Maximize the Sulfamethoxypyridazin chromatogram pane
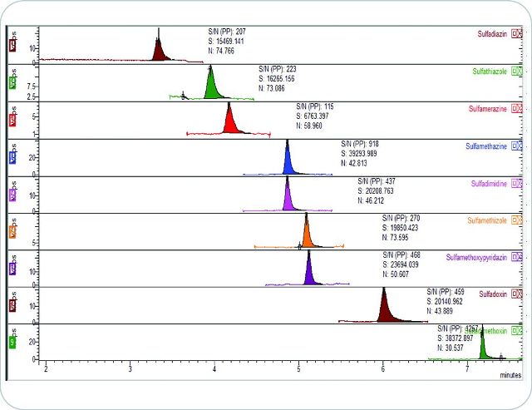Image resolution: width=532 pixels, height=410 pixels. [x=515, y=257]
